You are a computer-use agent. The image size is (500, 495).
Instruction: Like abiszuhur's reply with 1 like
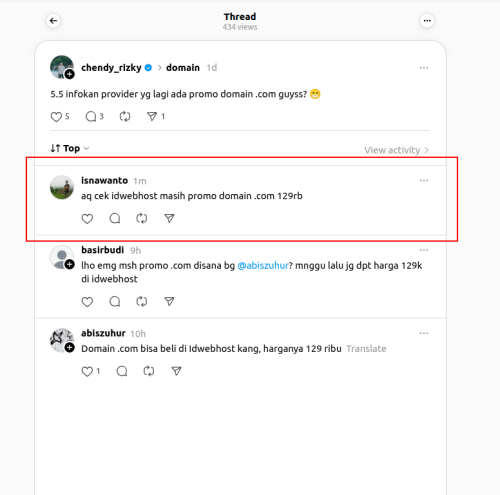point(87,371)
